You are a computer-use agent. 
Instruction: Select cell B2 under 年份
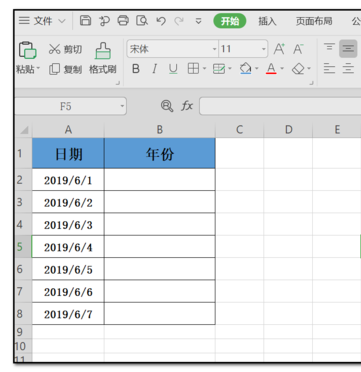(160, 180)
